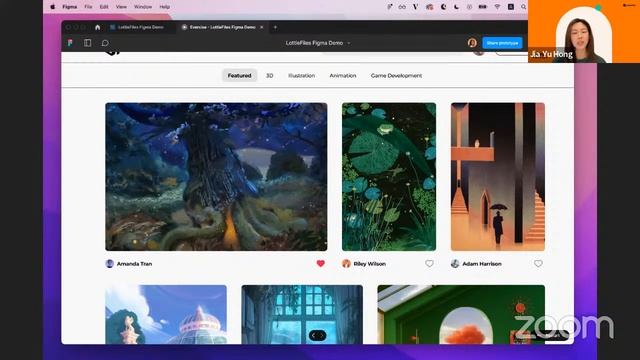The image size is (640, 360).
Task: Select the Featured category tab
Action: click(240, 76)
